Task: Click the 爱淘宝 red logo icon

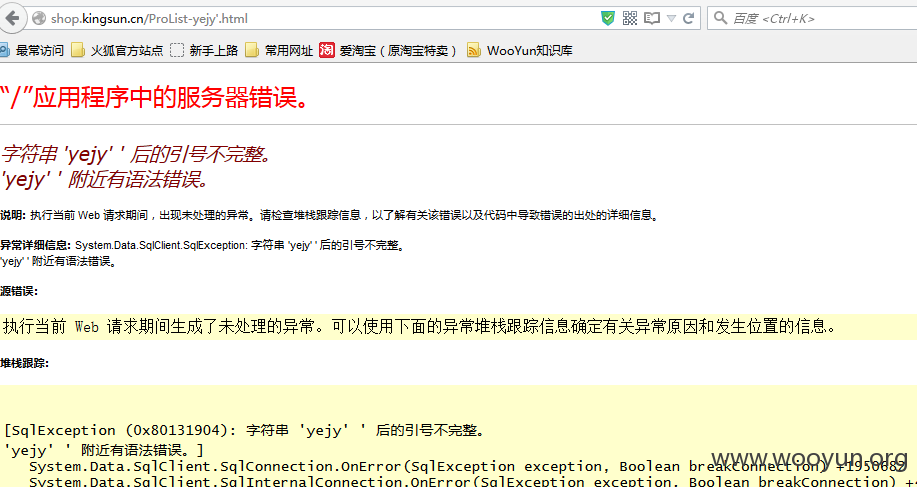Action: click(x=327, y=51)
